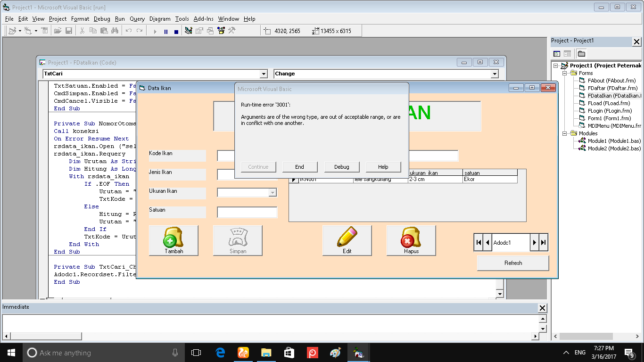Click the Find binoculars icon
The width and height of the screenshot is (644, 362).
[x=115, y=31]
